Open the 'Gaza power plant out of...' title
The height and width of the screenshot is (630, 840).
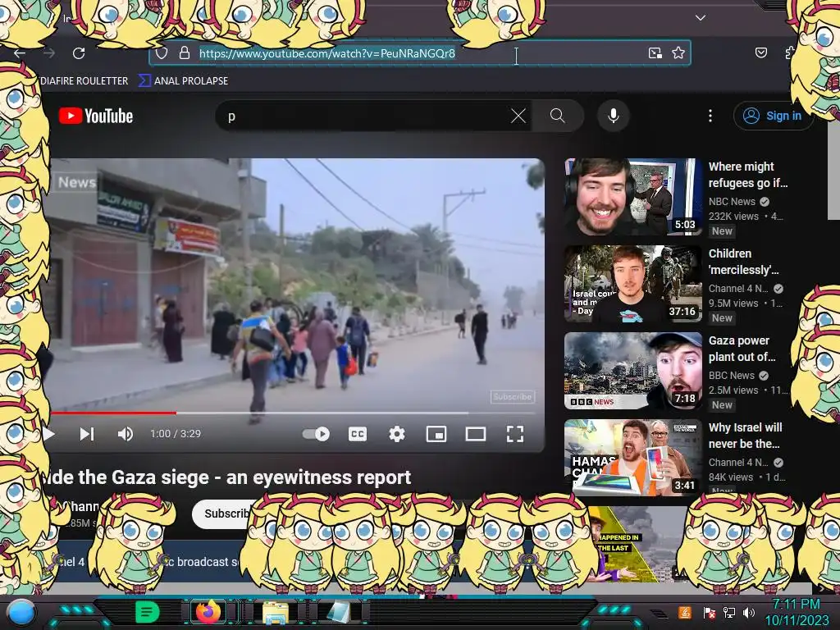(x=742, y=349)
